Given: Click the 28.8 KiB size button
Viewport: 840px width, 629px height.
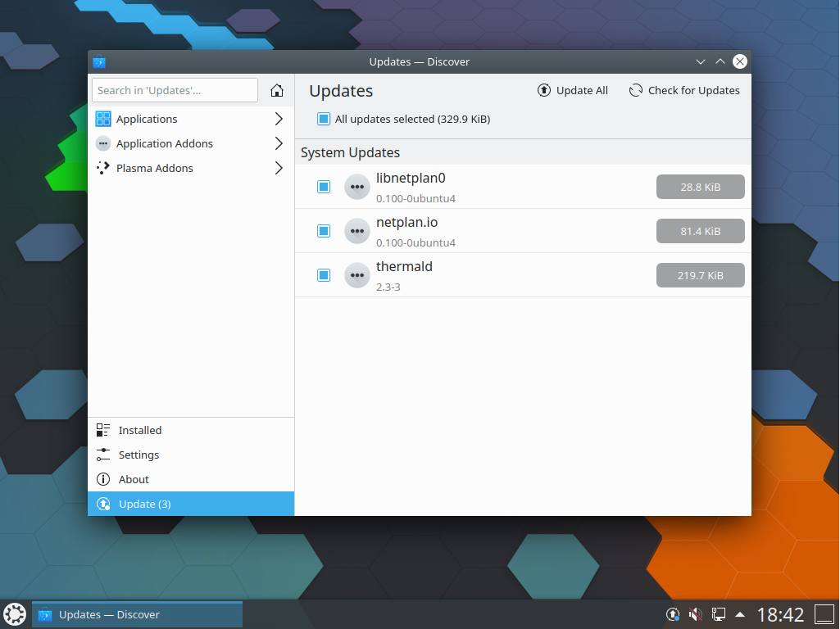Looking at the screenshot, I should [700, 187].
